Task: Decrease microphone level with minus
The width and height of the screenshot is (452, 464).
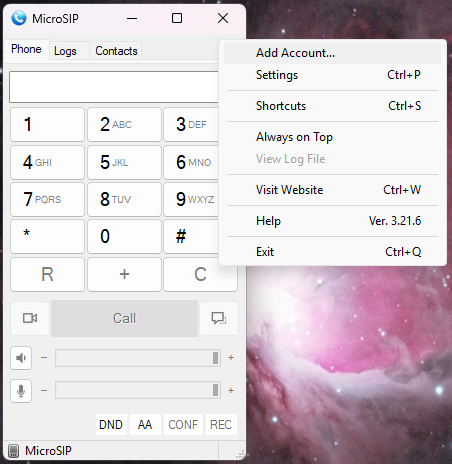Action: pyautogui.click(x=44, y=390)
